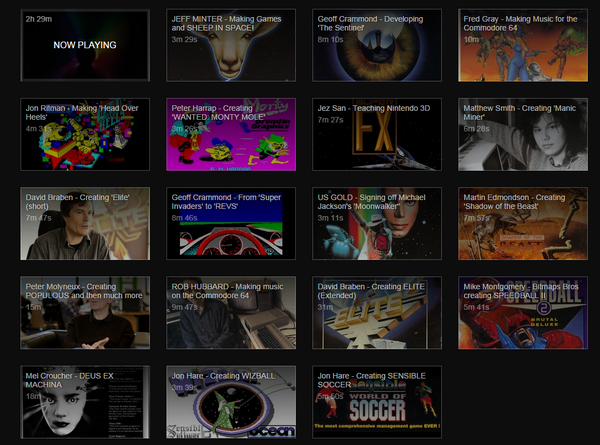Play Jeff Minter Sheep in Space clip

point(231,45)
